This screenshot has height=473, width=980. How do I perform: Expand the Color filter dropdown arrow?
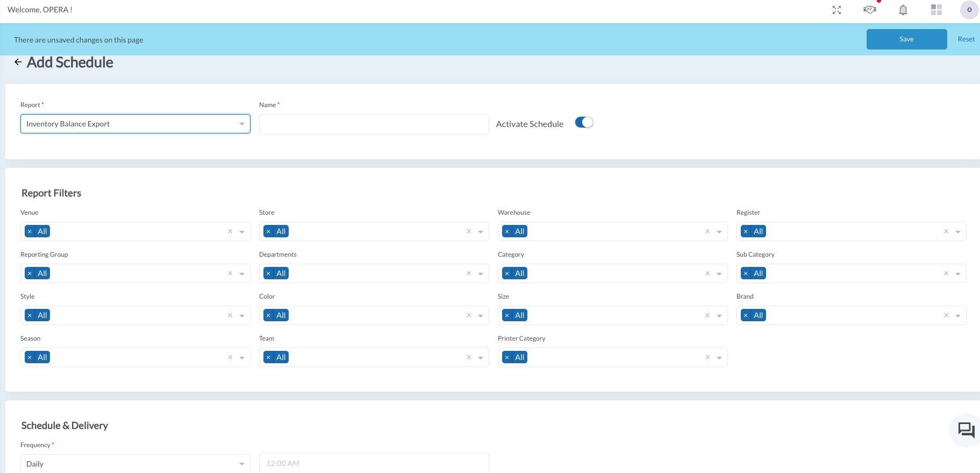pos(481,316)
